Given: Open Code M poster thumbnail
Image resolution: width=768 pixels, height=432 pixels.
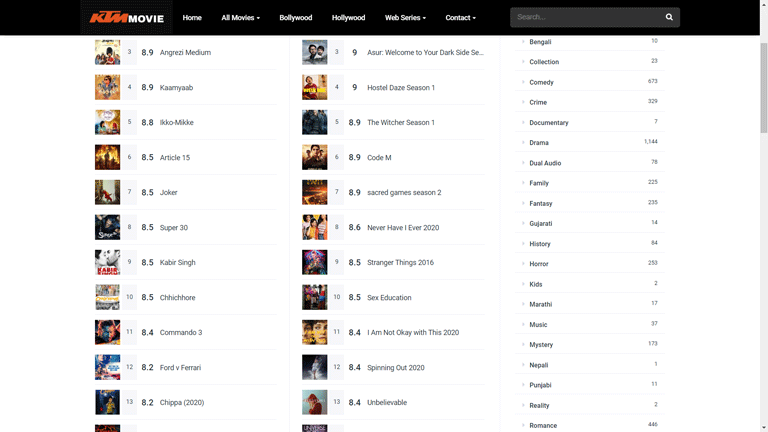Looking at the screenshot, I should (314, 157).
